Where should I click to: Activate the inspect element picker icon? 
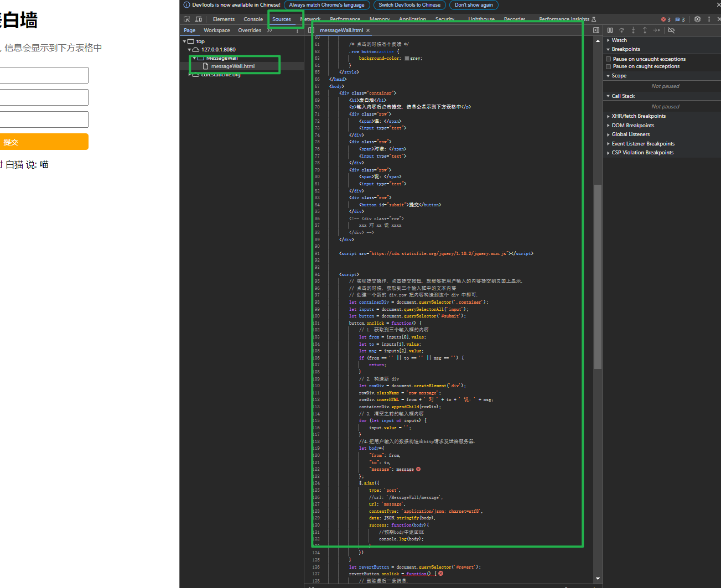coord(187,19)
